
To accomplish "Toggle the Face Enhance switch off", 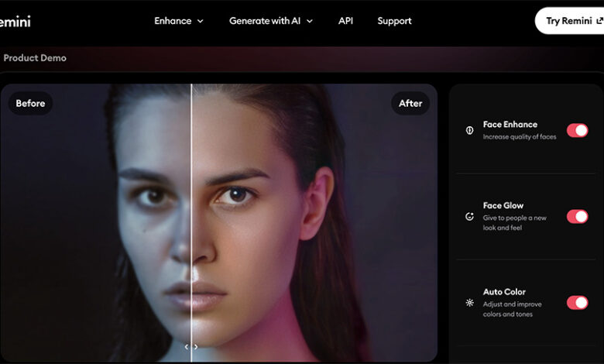I will [x=577, y=131].
